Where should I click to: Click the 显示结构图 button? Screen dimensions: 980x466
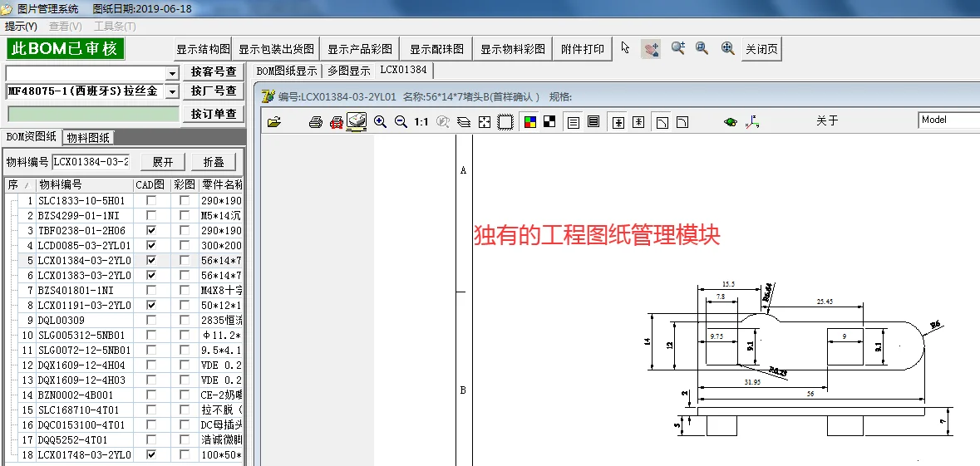point(203,49)
